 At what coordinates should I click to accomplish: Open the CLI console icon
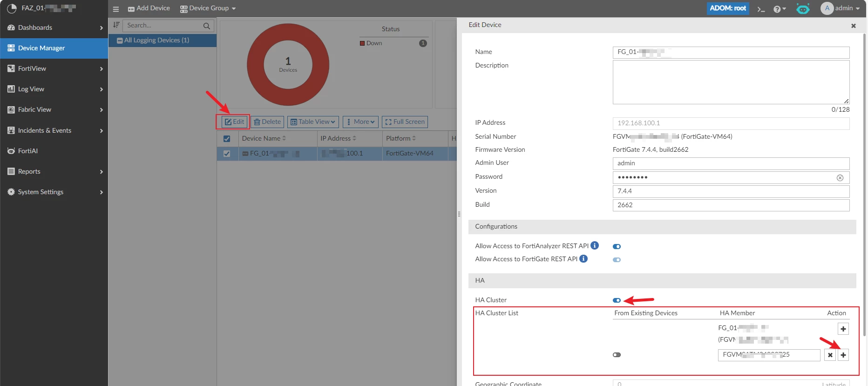(761, 9)
